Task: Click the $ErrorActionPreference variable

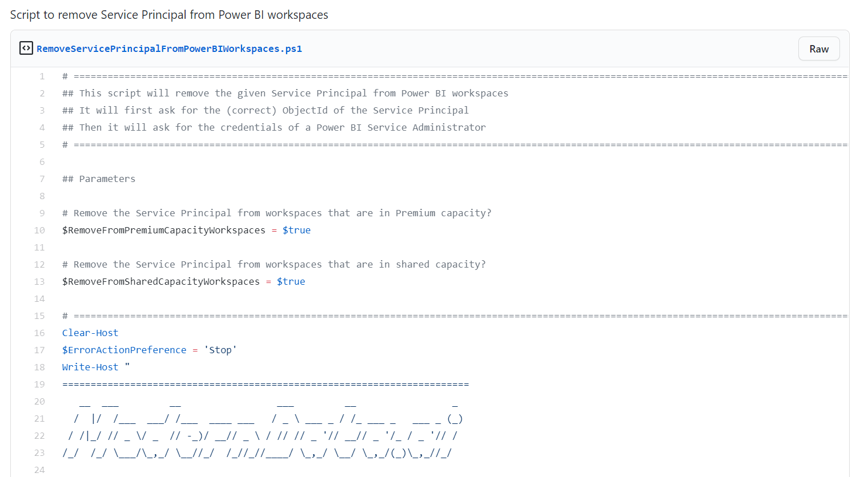Action: click(124, 350)
